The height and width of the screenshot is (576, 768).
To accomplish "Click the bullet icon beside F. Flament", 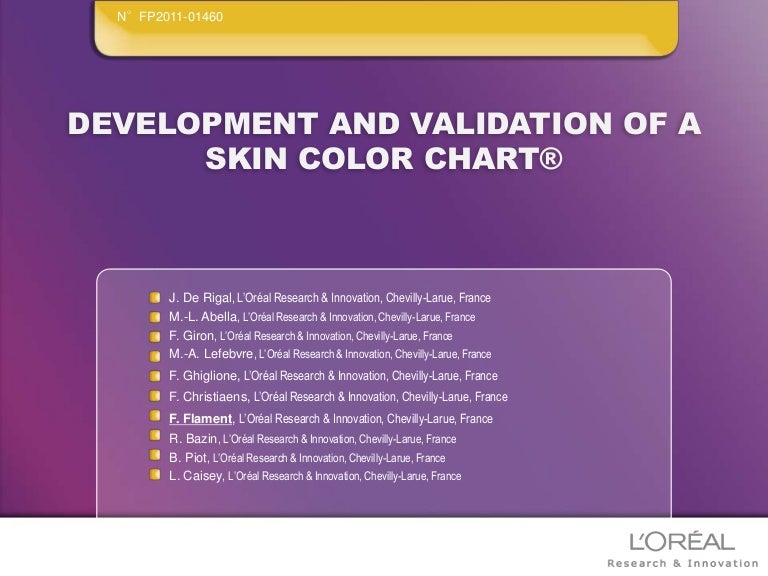I will 157,418.
